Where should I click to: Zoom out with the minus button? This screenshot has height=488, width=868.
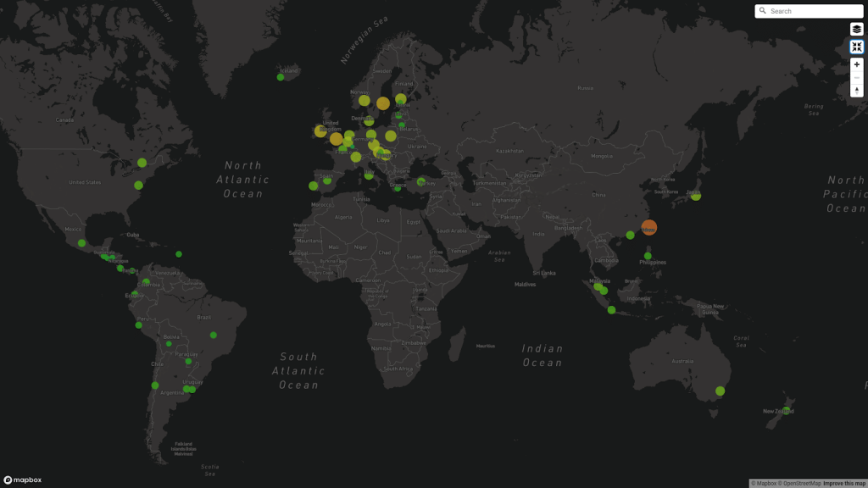pyautogui.click(x=857, y=77)
